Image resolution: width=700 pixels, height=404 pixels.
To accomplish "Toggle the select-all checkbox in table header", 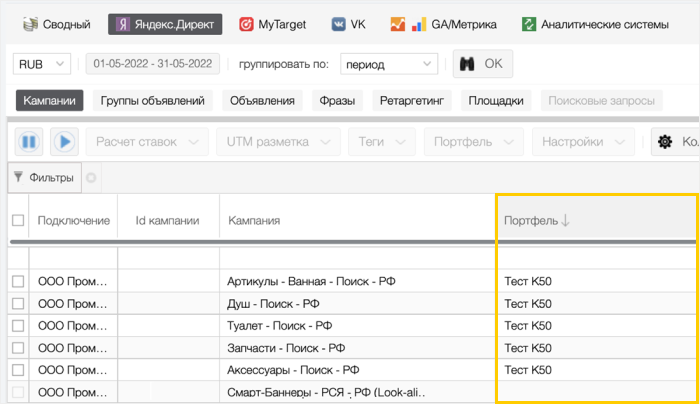I will 18,220.
